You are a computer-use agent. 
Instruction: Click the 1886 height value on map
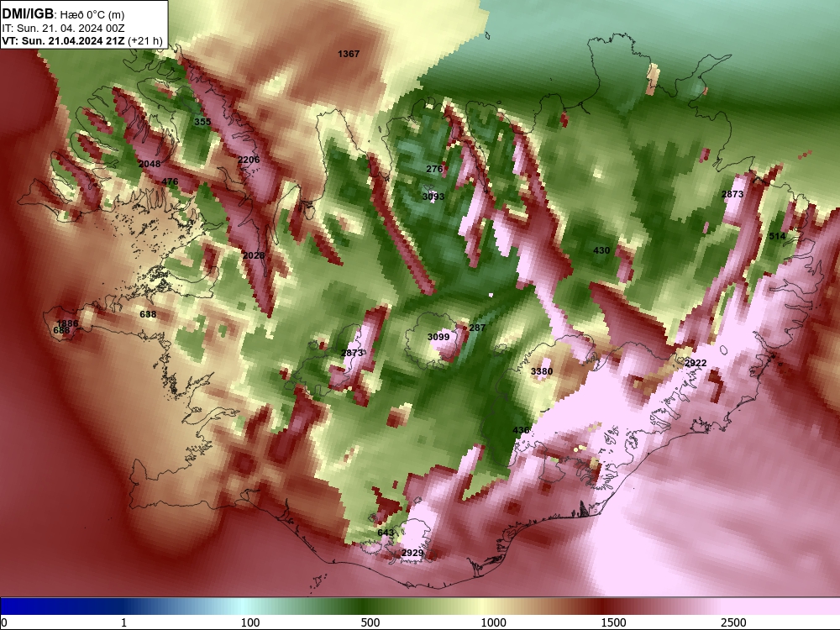click(67, 323)
